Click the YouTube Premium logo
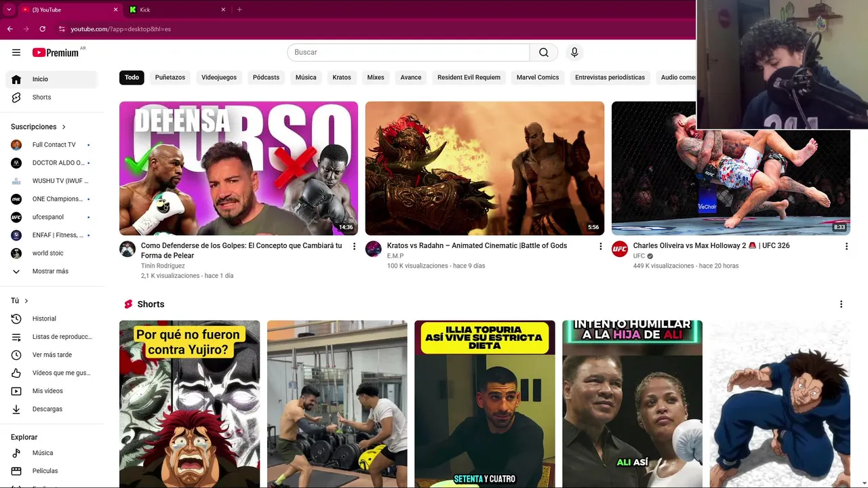The height and width of the screenshot is (488, 868). [56, 52]
